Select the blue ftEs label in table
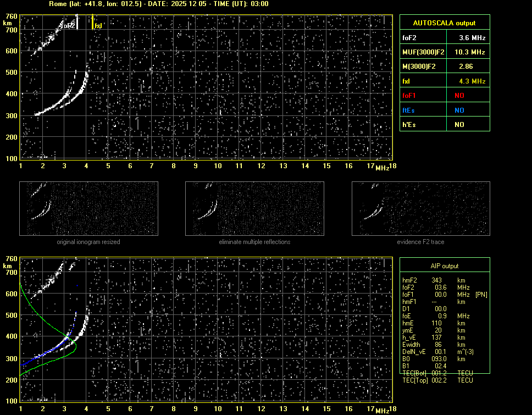Viewport: 532px width, 415px height. 409,110
